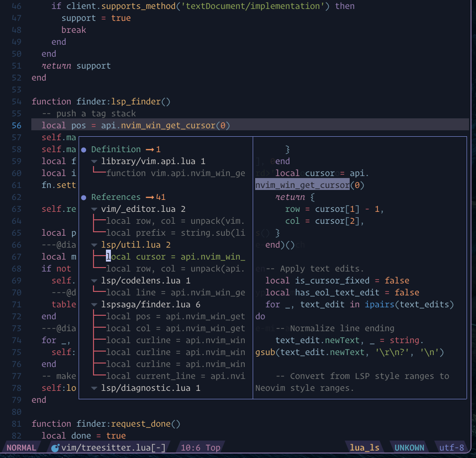Click lua_ls server name in statusline
Screen dimensions: 476x458
tap(365, 448)
